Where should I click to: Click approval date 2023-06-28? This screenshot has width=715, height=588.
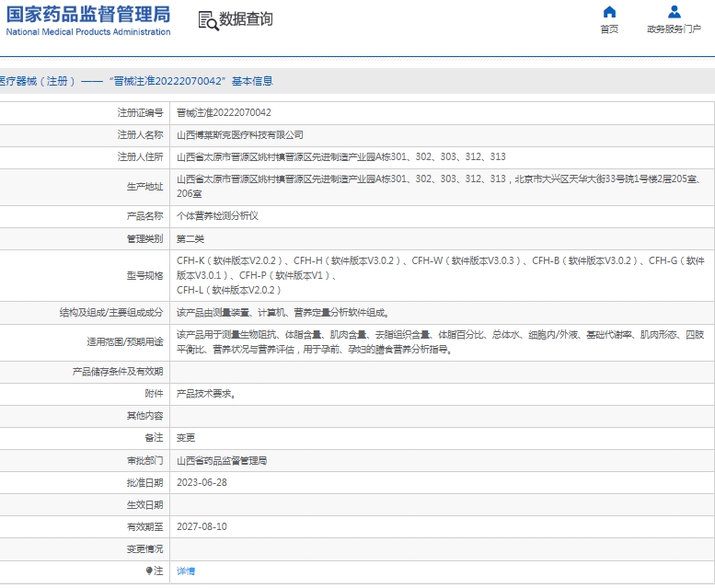coord(202,483)
